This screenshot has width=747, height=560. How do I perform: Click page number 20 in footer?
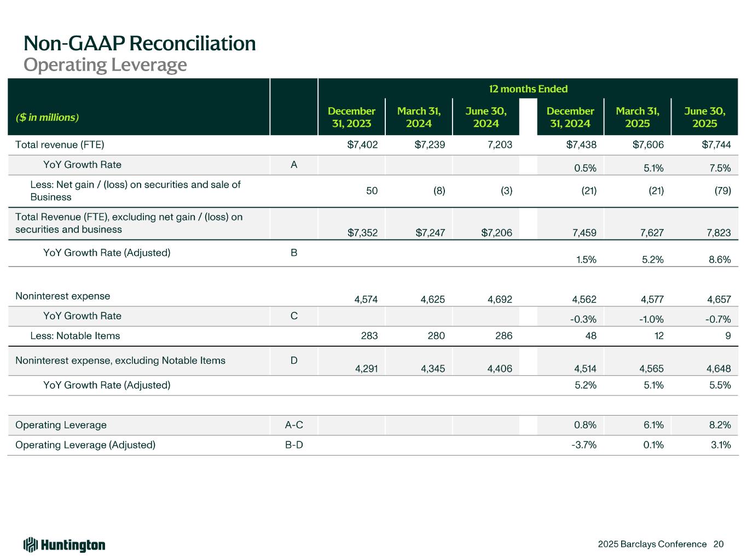coord(719,544)
